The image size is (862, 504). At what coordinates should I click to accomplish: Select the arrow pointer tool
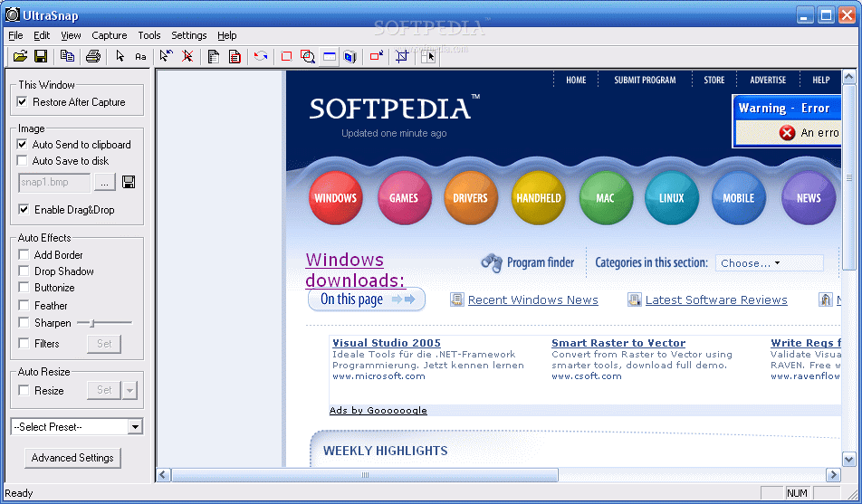point(120,56)
